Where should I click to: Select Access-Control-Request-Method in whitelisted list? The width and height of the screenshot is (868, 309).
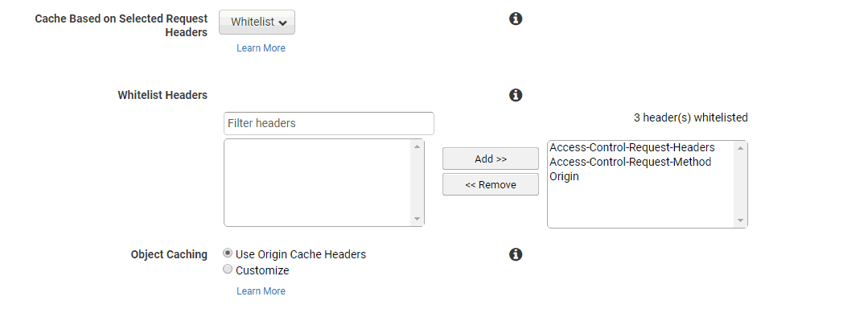coord(630,162)
